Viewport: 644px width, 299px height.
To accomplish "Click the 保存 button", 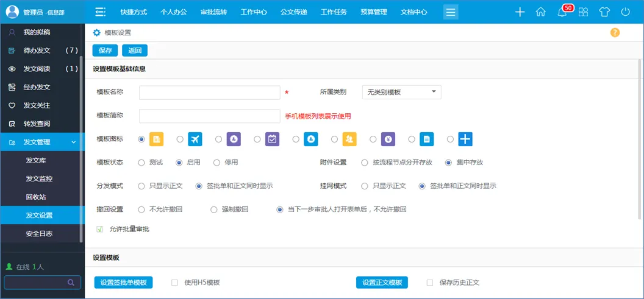I will click(105, 51).
